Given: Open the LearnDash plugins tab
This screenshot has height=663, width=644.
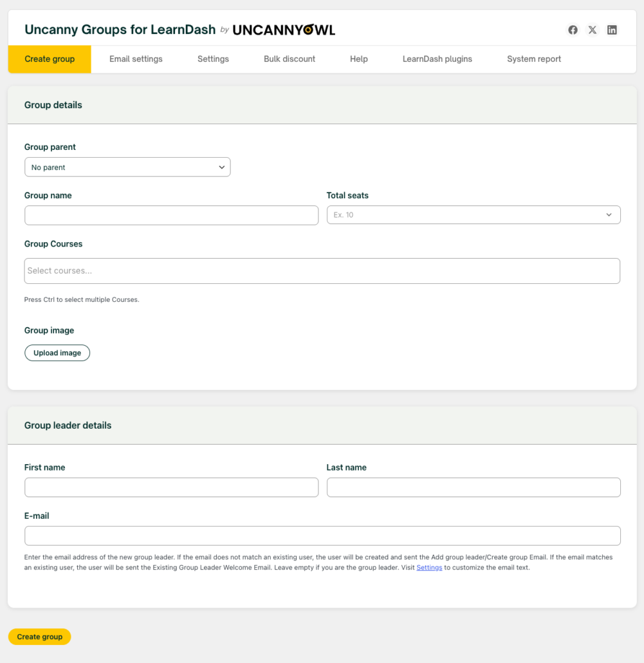Looking at the screenshot, I should (437, 59).
